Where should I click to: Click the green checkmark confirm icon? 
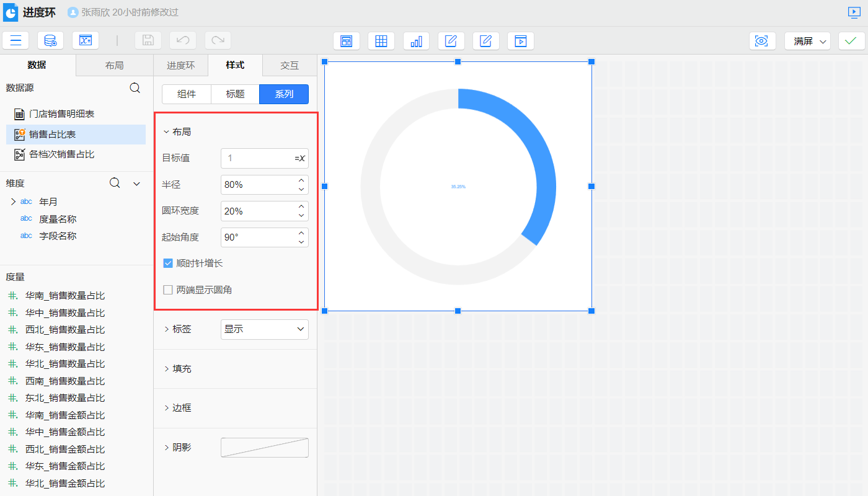pyautogui.click(x=851, y=41)
